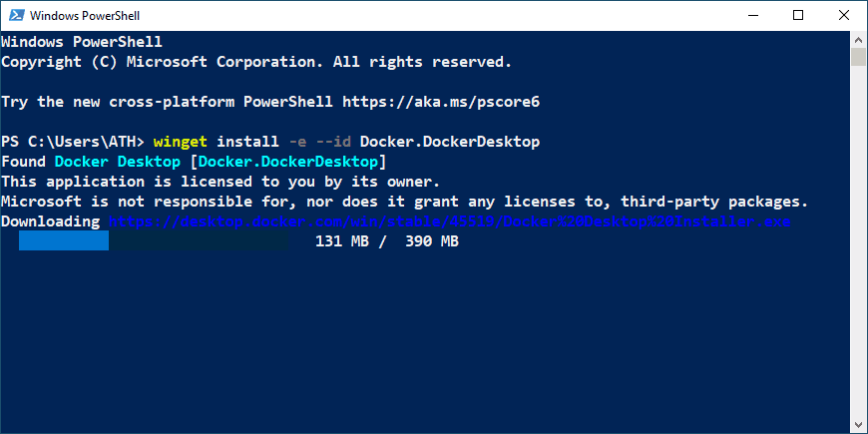The height and width of the screenshot is (434, 868).
Task: Click the blue filled download progress bar
Action: pos(64,241)
